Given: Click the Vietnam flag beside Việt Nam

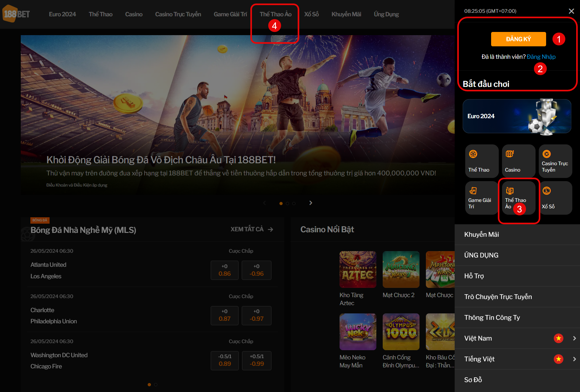Looking at the screenshot, I should tap(559, 338).
